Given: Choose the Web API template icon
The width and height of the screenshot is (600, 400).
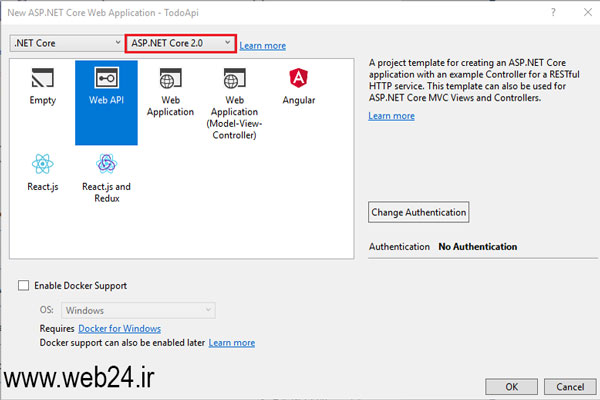Looking at the screenshot, I should (x=106, y=78).
